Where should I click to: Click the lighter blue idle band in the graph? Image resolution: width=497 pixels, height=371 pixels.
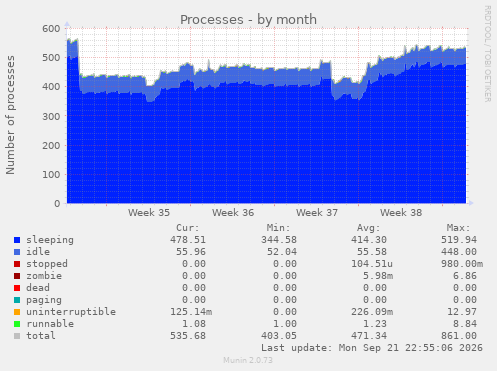coord(267,77)
